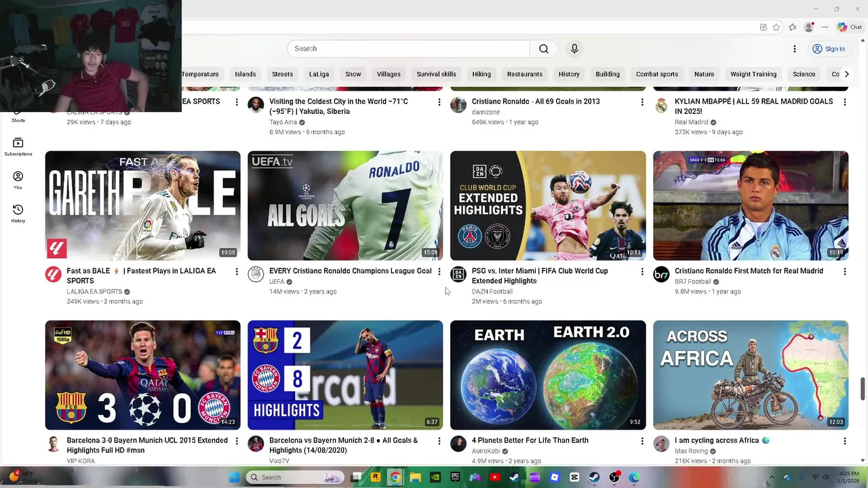Open Chrome from the taskbar
The image size is (868, 488).
[x=395, y=477]
